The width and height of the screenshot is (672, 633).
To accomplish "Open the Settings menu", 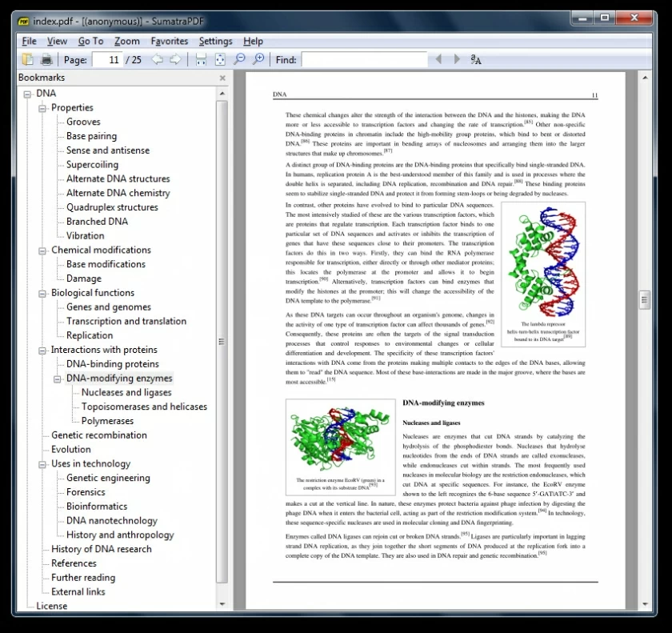I will [x=214, y=41].
